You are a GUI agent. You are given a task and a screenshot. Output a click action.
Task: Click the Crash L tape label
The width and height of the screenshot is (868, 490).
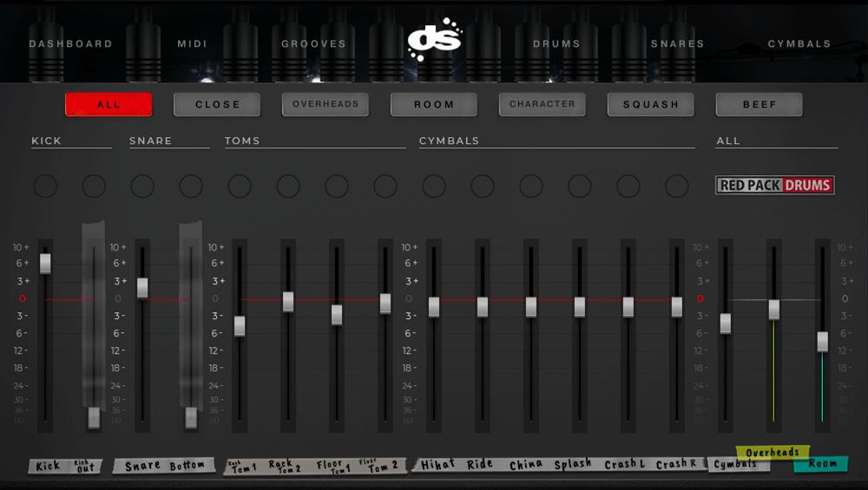coord(625,464)
